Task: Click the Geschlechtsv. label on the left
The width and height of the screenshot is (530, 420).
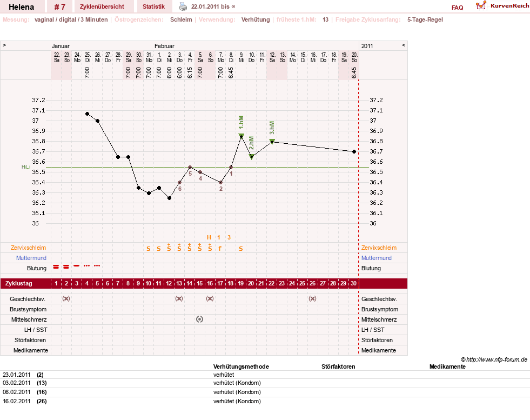Action: coord(28,299)
